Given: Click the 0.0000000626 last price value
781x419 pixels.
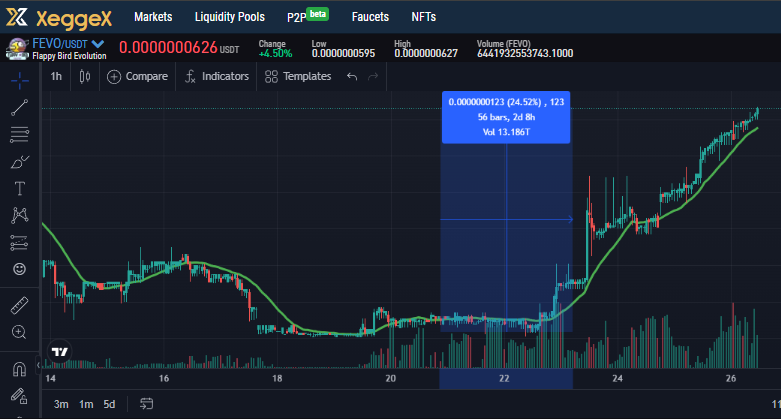Looking at the screenshot, I should (x=168, y=47).
